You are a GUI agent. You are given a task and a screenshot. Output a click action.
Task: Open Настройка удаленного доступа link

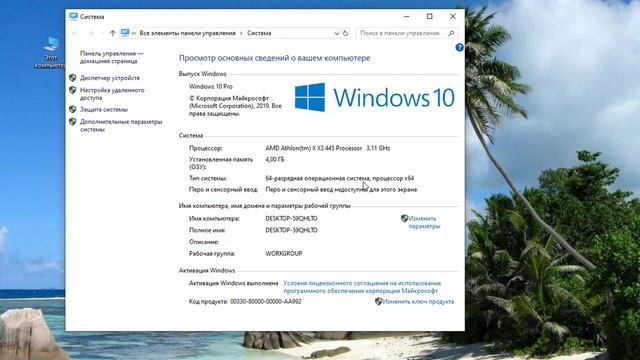112,94
